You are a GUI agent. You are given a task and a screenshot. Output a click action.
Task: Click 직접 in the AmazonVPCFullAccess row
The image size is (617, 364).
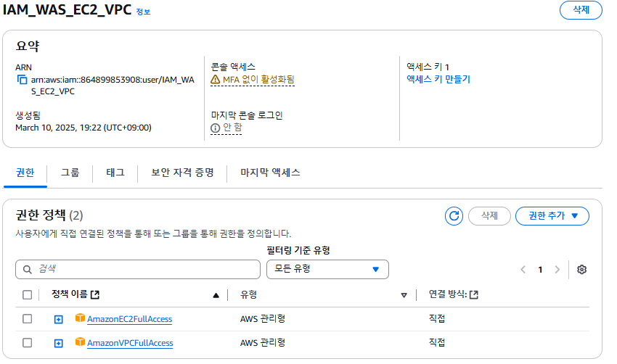coord(437,343)
